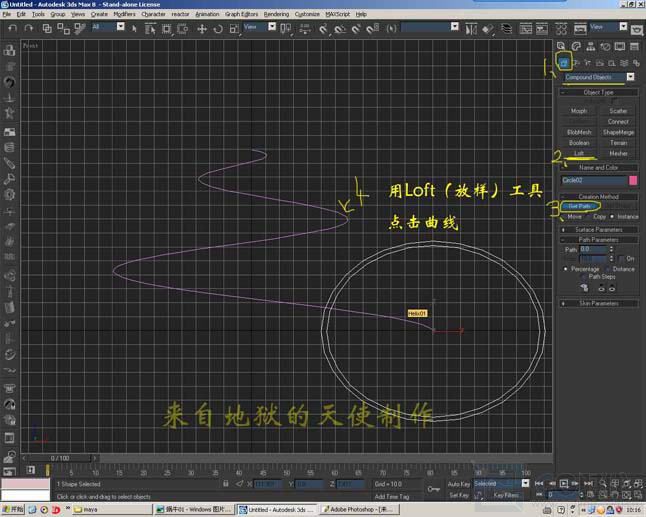This screenshot has height=517, width=646.
Task: Open the Compound Objects category dropdown
Action: 631,77
